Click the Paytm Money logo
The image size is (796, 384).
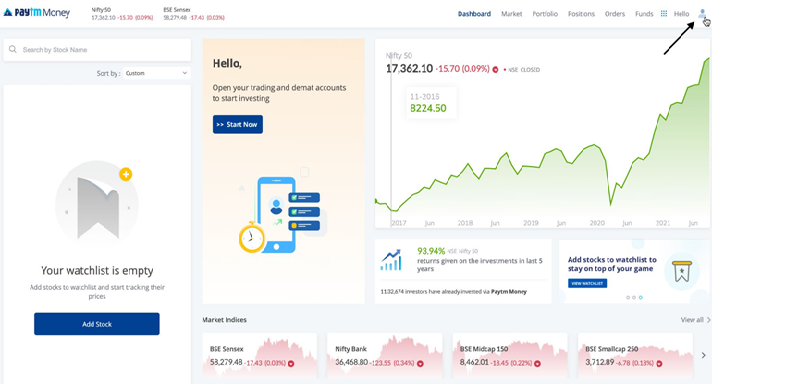point(37,13)
